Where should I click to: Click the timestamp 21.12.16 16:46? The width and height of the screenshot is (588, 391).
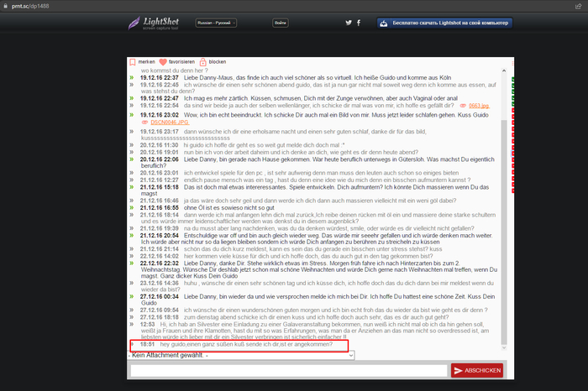[160, 201]
